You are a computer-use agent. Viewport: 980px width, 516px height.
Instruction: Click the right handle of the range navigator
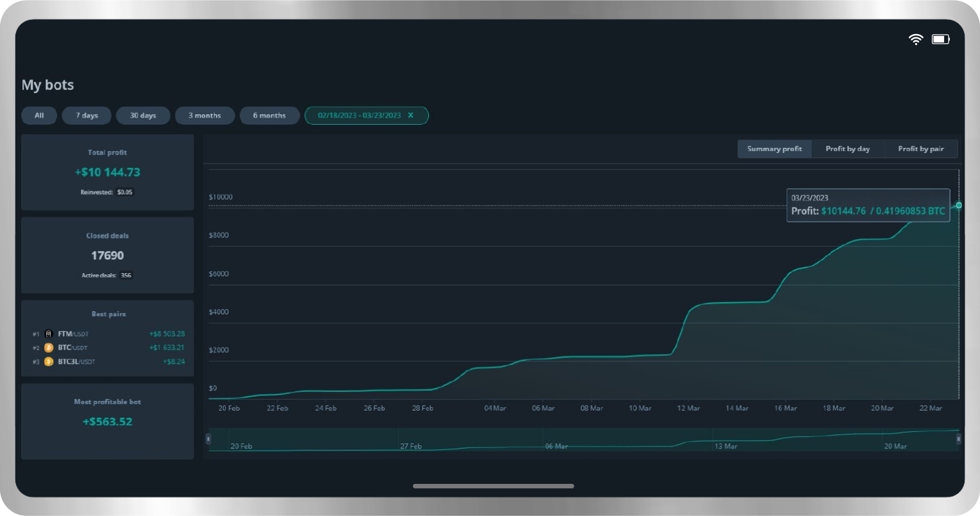(958, 439)
